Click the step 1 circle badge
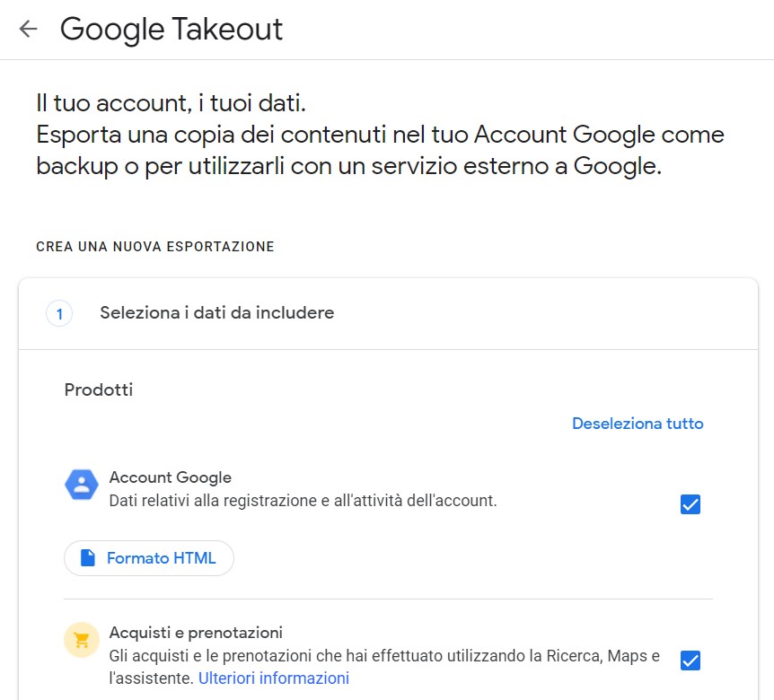This screenshot has height=700, width=774. [59, 314]
